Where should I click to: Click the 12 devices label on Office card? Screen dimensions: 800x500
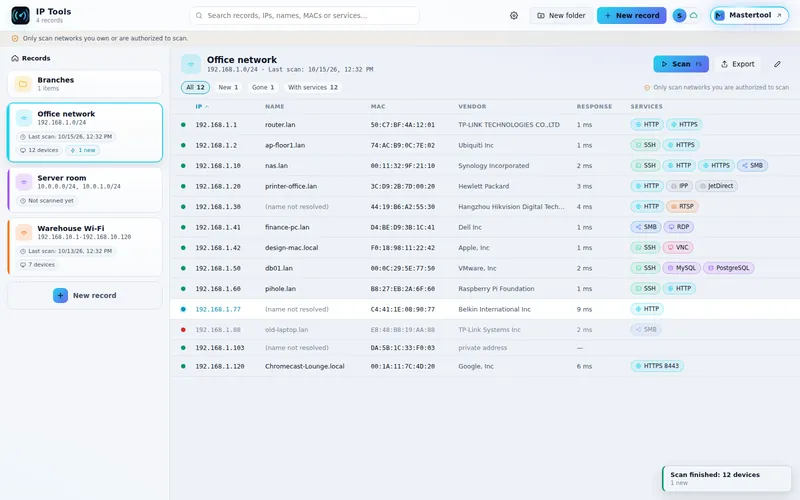click(39, 150)
